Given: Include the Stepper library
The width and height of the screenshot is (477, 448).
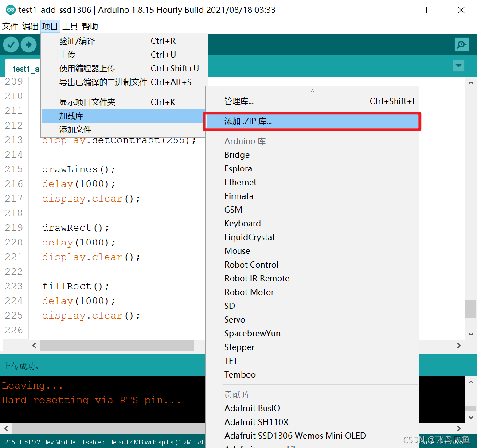Looking at the screenshot, I should coord(312,347).
